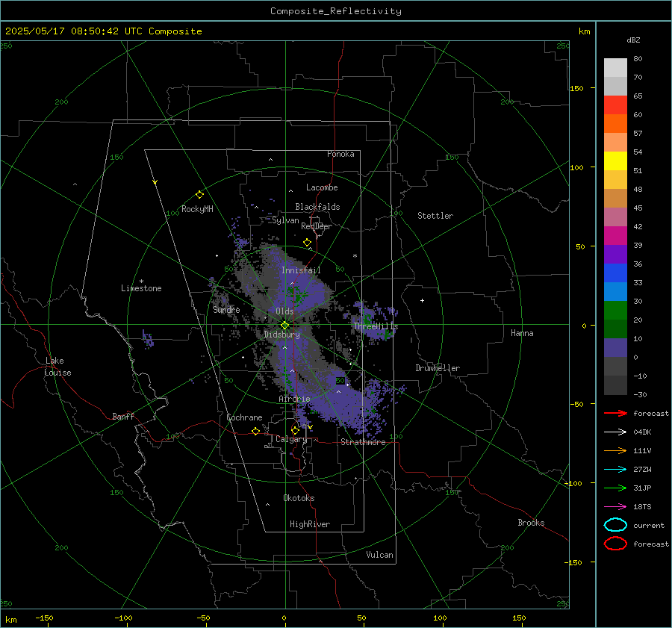Click the Composite_Reflectivity title text
The width and height of the screenshot is (672, 628).
pos(335,11)
